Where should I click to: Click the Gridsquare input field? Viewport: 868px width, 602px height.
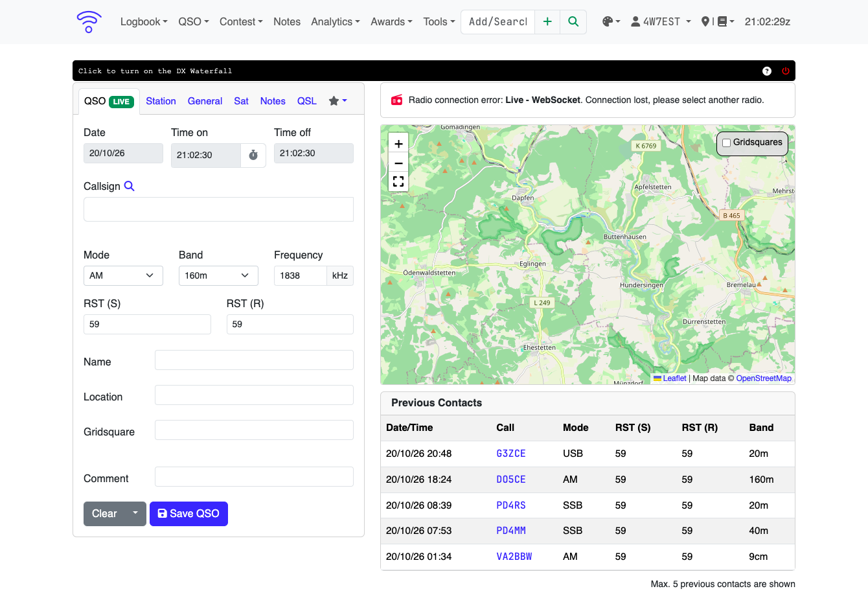(x=254, y=430)
